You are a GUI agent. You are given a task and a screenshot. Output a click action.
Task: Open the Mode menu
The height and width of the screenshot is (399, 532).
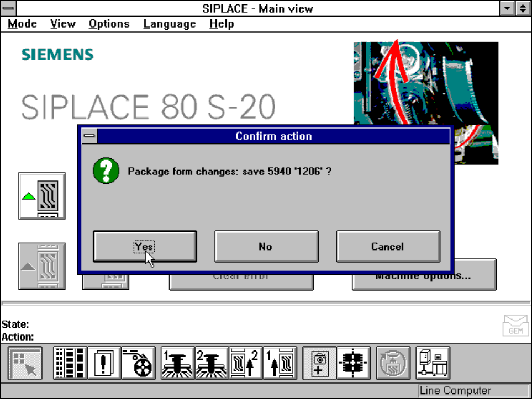[x=23, y=24]
